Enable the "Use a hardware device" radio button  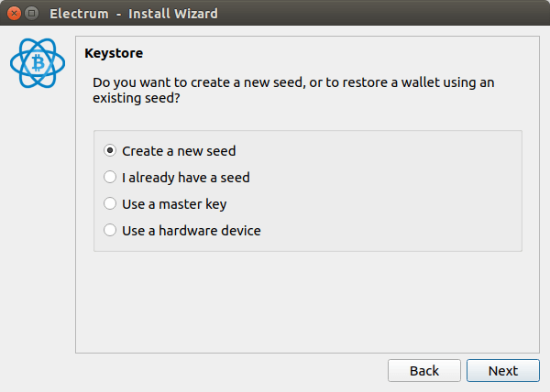pyautogui.click(x=111, y=231)
